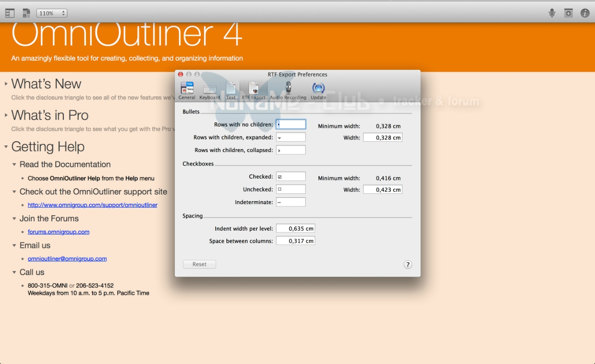
Task: Open the styles pane icon beside zoom
Action: pyautogui.click(x=26, y=13)
